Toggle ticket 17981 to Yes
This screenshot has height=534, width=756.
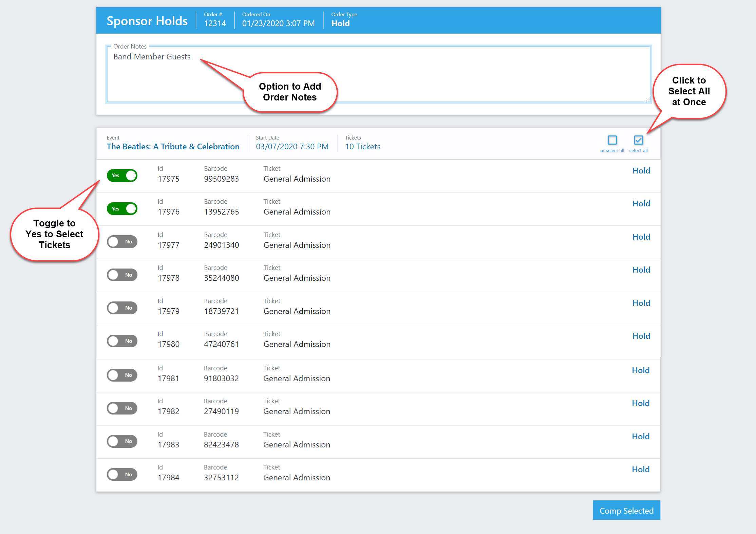tap(122, 375)
